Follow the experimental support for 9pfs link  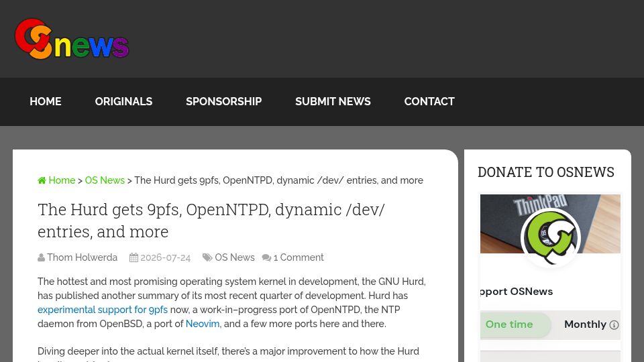coord(103,310)
